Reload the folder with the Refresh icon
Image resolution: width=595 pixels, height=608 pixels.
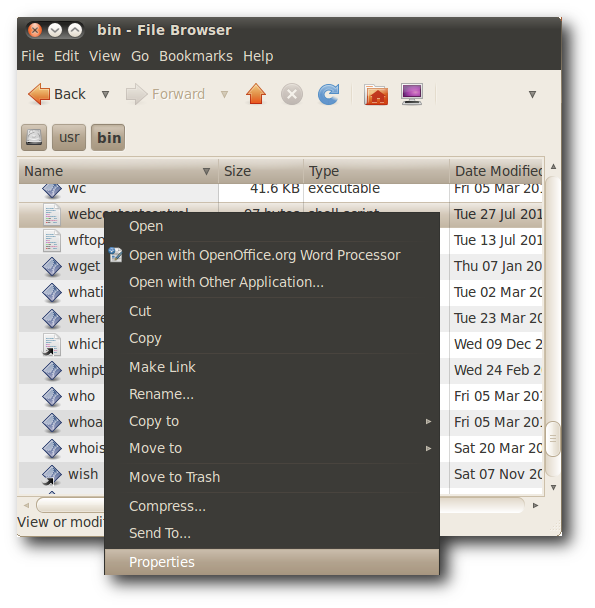click(x=329, y=94)
